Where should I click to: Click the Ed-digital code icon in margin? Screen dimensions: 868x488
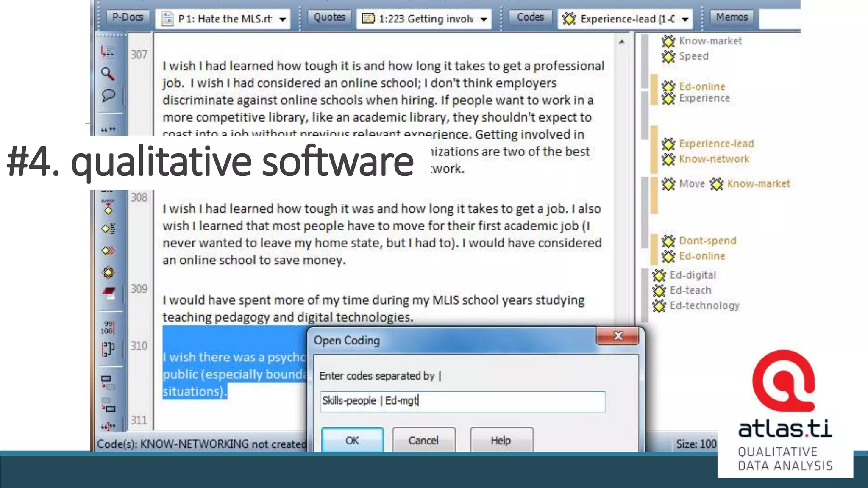coord(659,276)
